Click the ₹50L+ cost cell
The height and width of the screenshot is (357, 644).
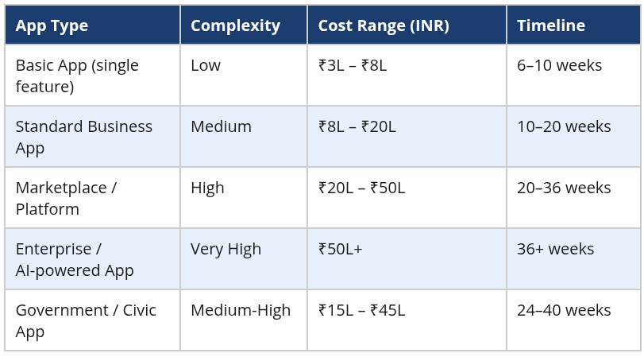click(x=340, y=249)
